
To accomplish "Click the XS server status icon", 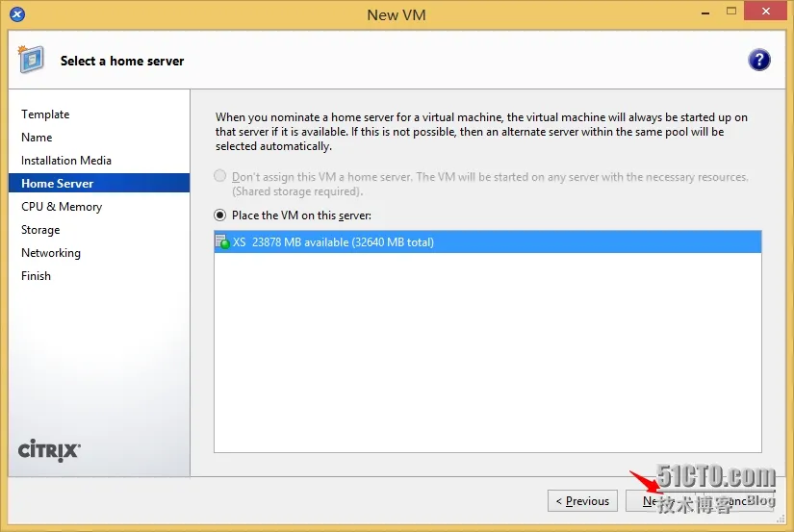I will coord(222,242).
